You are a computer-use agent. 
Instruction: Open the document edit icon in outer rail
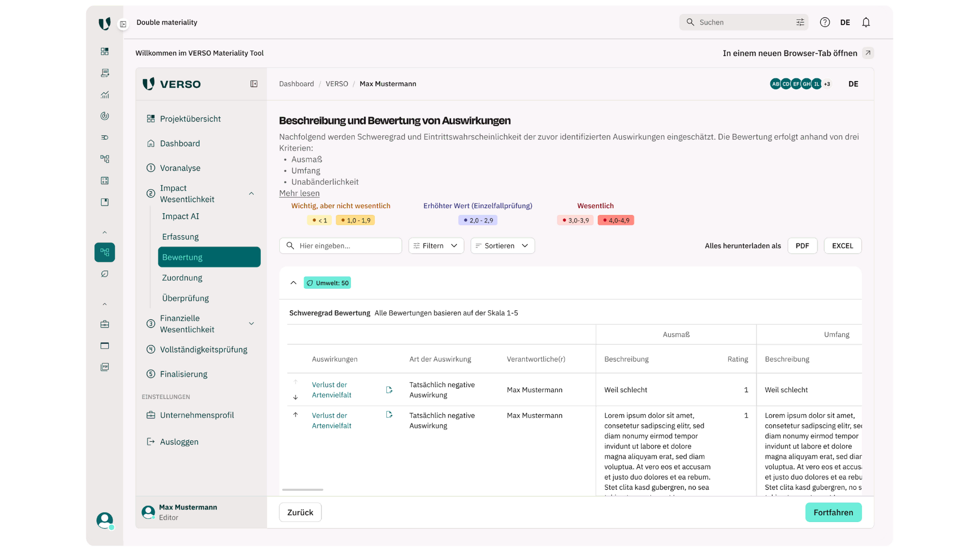105,73
